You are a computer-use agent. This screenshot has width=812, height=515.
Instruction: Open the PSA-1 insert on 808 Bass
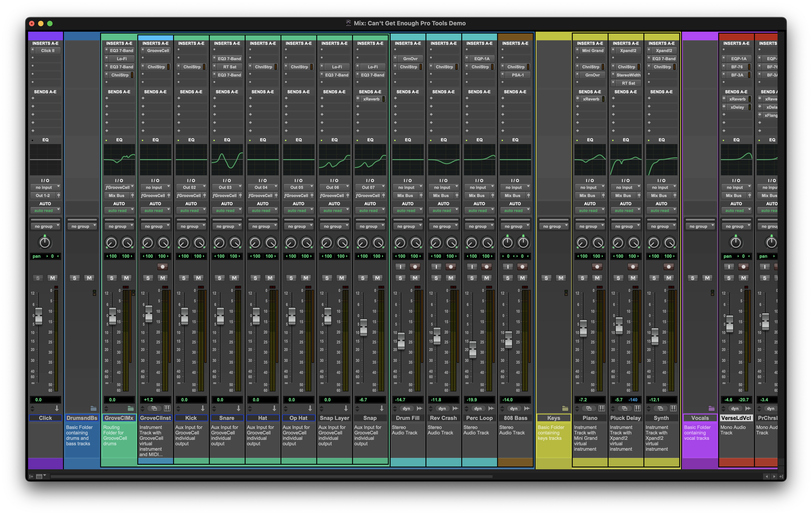click(518, 75)
